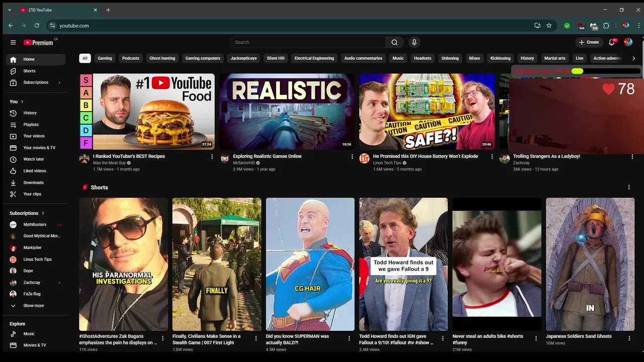Select the Ghost hunting chip
The height and width of the screenshot is (362, 644).
point(163,58)
